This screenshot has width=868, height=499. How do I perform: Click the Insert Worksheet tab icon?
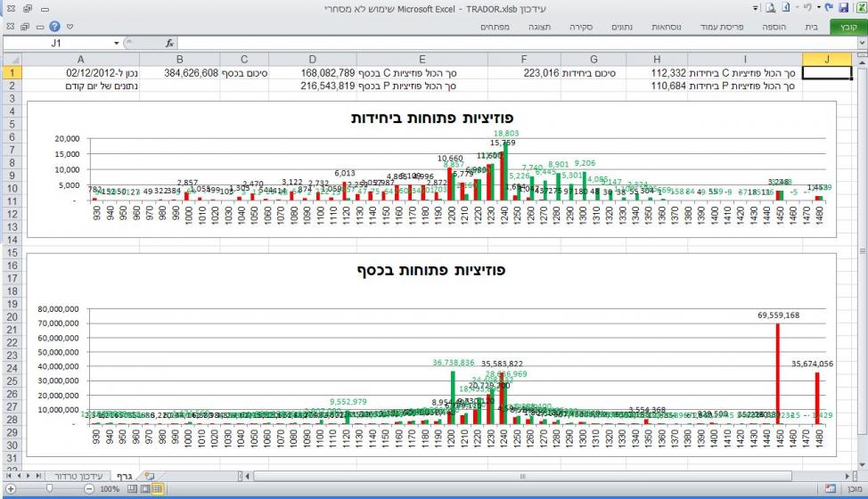[x=149, y=477]
